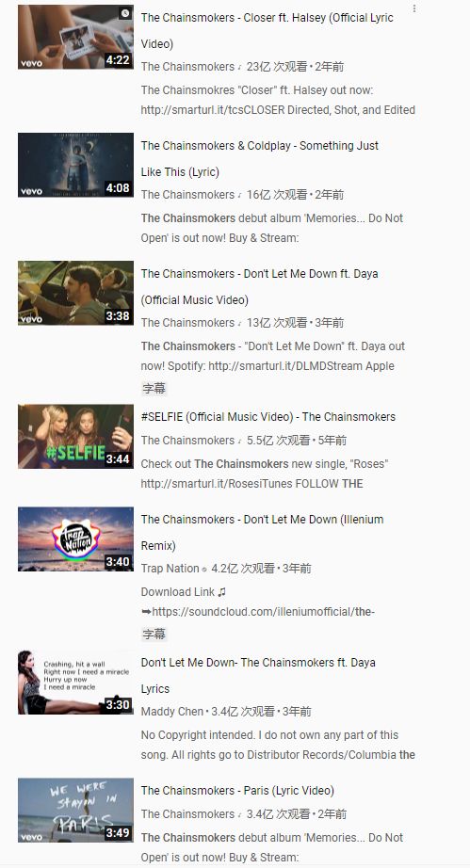Click the 字幕 badge under the Illenium Remix video
Screen dimensions: 470x868
pos(154,635)
